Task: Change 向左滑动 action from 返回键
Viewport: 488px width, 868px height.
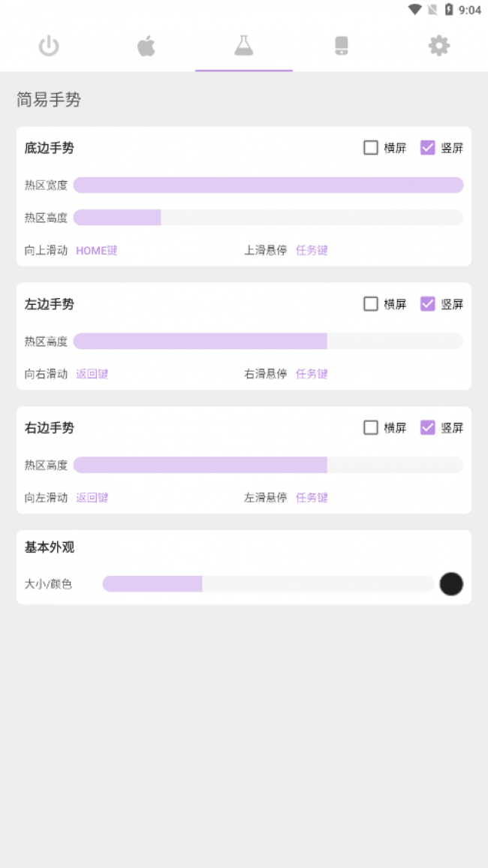Action: coord(92,498)
